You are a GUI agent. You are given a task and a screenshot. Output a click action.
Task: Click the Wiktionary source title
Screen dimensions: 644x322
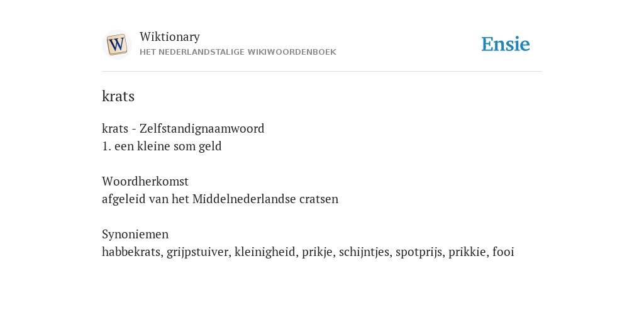(x=170, y=37)
